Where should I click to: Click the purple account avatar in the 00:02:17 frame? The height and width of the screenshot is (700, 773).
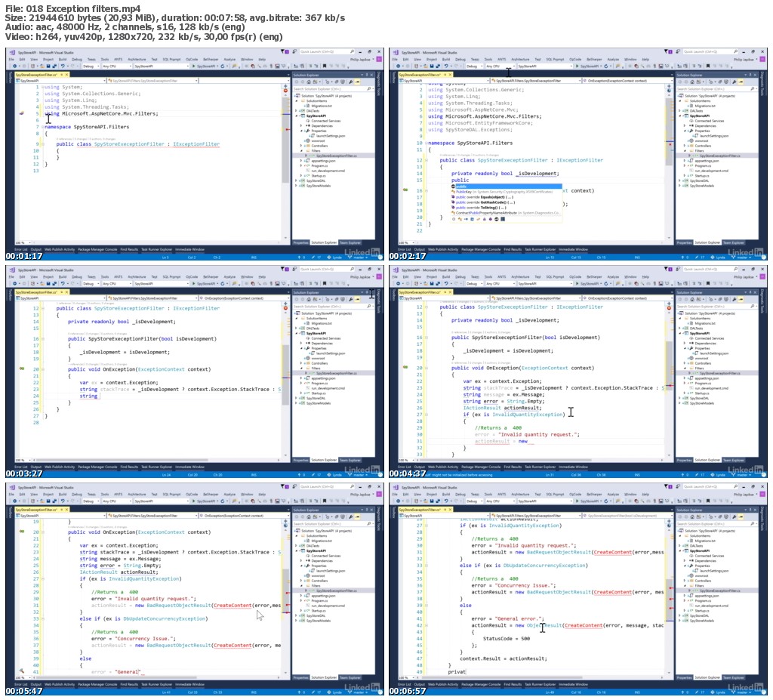click(x=762, y=59)
